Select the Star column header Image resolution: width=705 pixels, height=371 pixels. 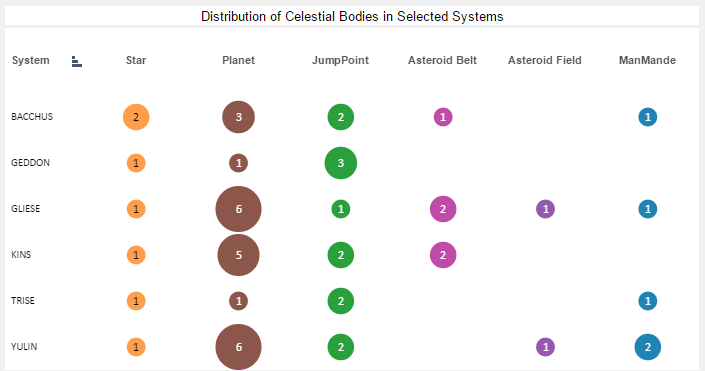136,60
